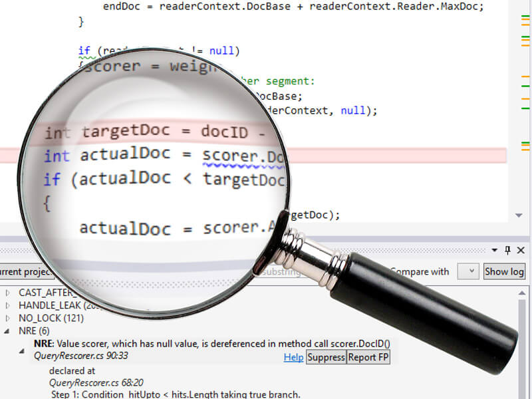The width and height of the screenshot is (532, 399).
Task: Pin the results panel with auto-hide icon
Action: (x=508, y=250)
